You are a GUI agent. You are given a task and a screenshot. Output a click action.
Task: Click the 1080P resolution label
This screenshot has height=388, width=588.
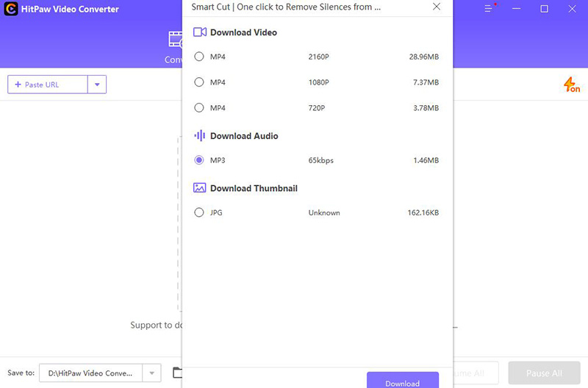(318, 82)
